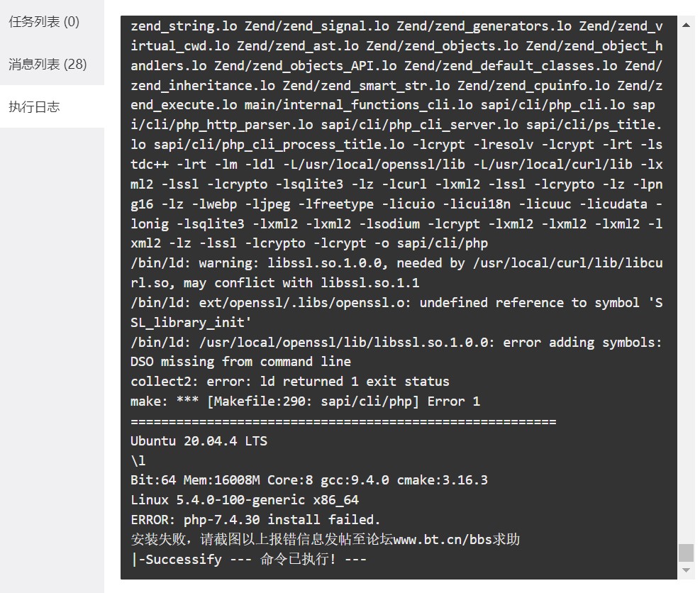The height and width of the screenshot is (593, 700).
Task: Click the Ubuntu 20.04.4 LTS line
Action: (x=199, y=441)
